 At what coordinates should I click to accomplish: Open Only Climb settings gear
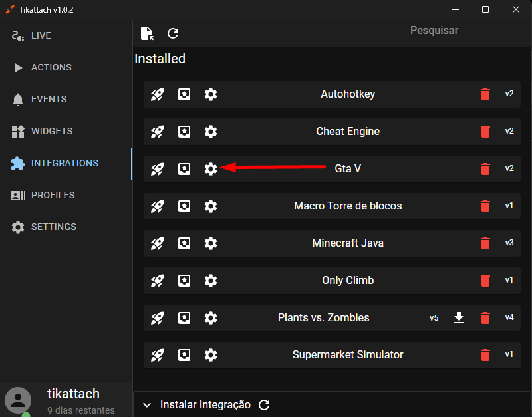(211, 281)
